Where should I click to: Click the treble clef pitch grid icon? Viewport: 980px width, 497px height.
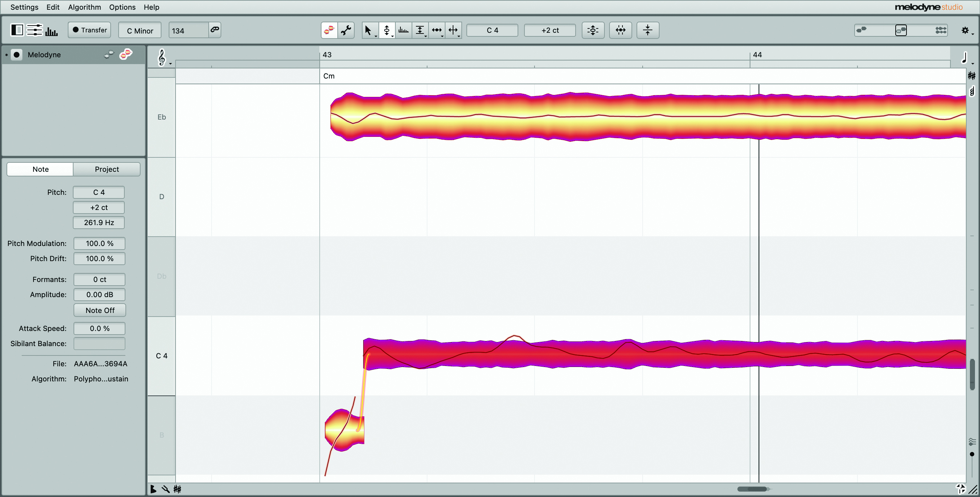pyautogui.click(x=162, y=58)
